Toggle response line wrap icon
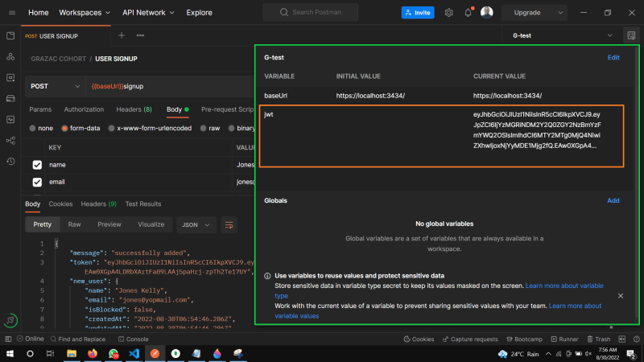 point(229,225)
